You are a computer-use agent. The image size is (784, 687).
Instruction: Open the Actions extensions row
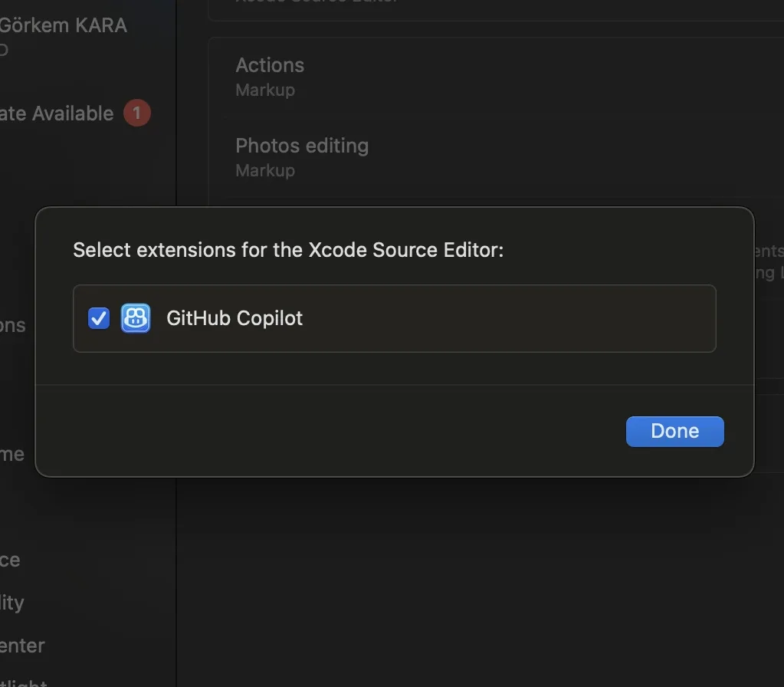[496, 77]
